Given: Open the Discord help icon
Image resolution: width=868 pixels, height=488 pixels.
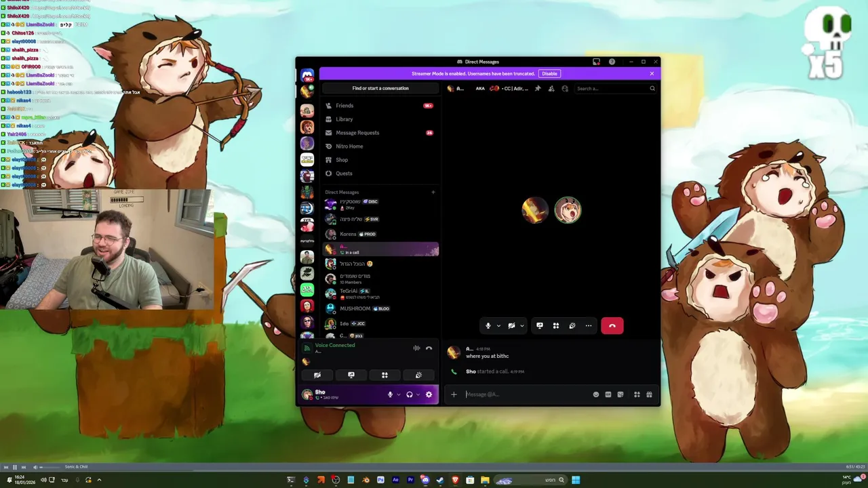Looking at the screenshot, I should pyautogui.click(x=612, y=62).
